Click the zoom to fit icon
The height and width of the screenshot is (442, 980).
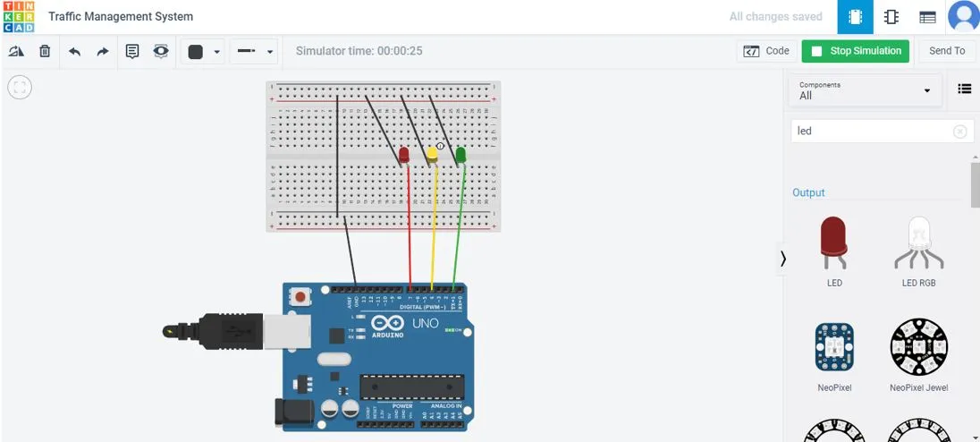pos(20,87)
